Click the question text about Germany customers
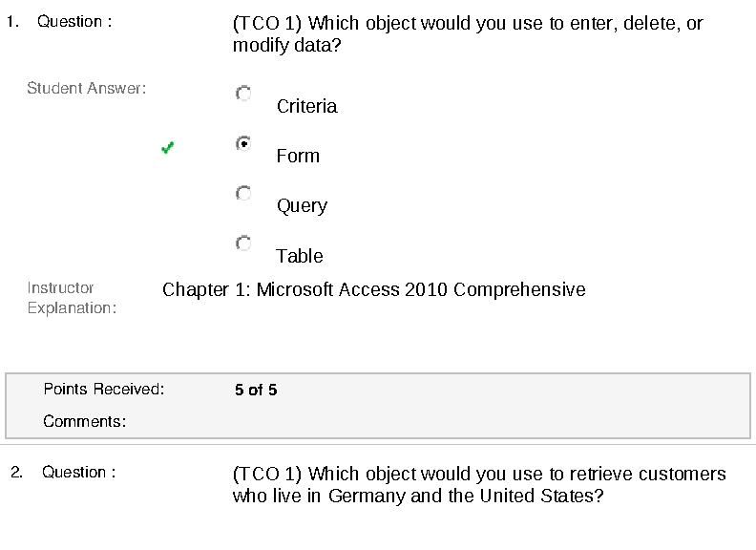Screen dimensions: 756x550 point(479,485)
